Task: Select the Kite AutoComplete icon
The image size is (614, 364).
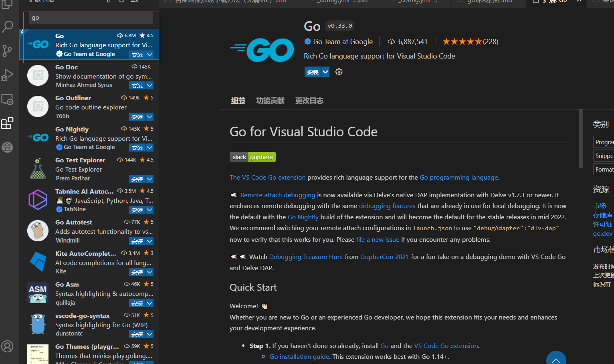Action: tap(38, 262)
